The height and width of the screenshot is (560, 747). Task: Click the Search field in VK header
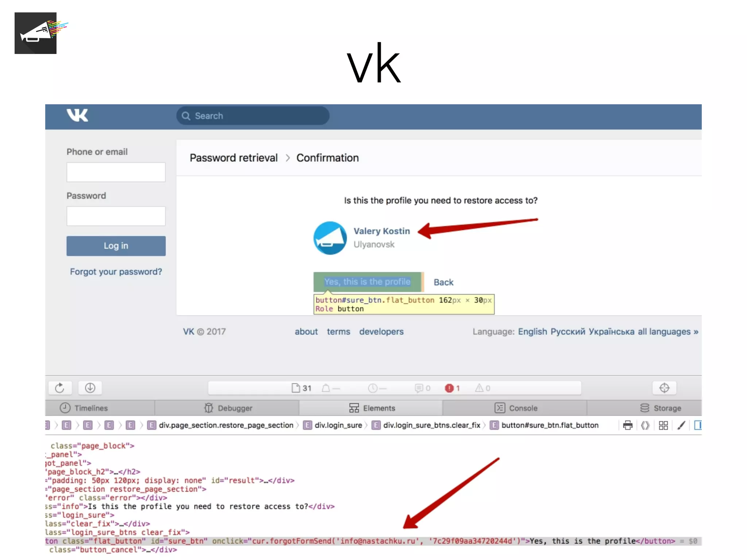pyautogui.click(x=253, y=116)
